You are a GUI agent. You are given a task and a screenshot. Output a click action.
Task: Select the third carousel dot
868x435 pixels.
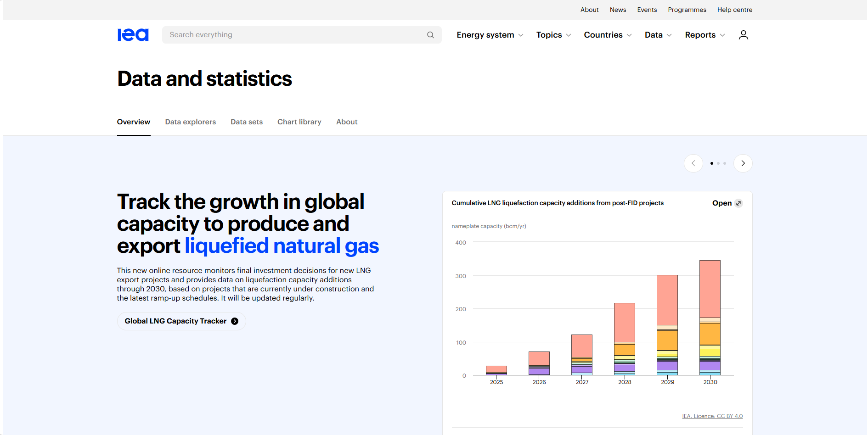point(725,163)
